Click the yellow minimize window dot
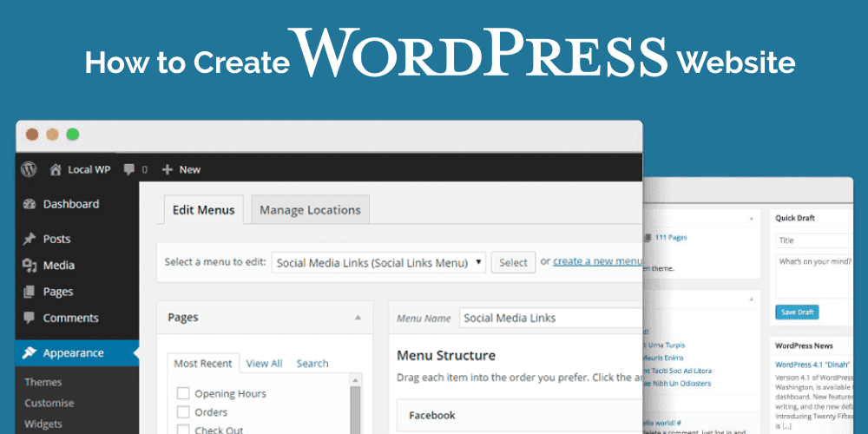This screenshot has width=868, height=434. click(x=53, y=135)
